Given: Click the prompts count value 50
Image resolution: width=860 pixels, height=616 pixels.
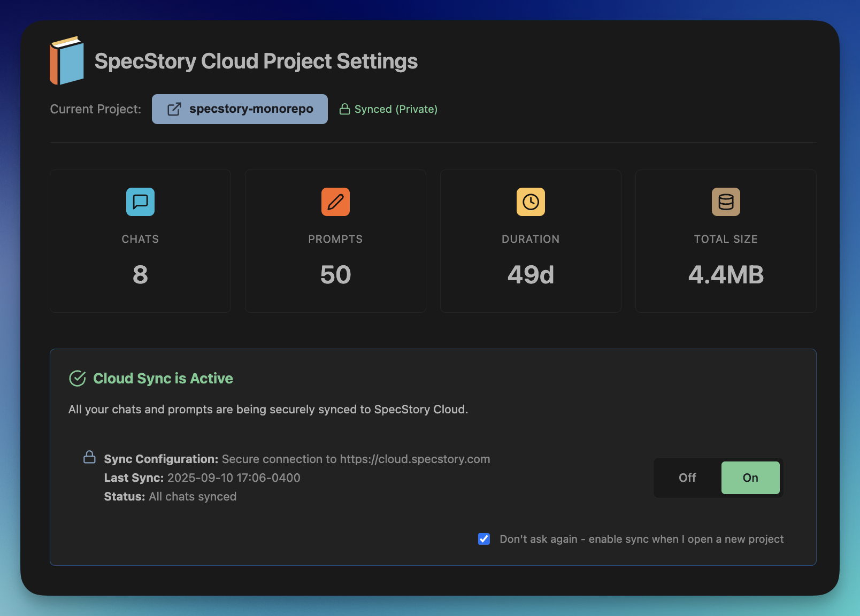Looking at the screenshot, I should 335,275.
